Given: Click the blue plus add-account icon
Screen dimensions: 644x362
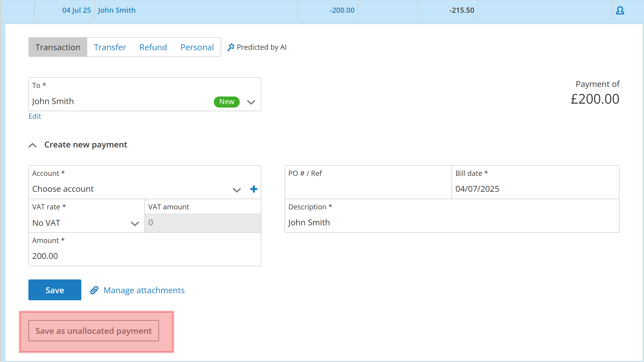Looking at the screenshot, I should pos(253,189).
